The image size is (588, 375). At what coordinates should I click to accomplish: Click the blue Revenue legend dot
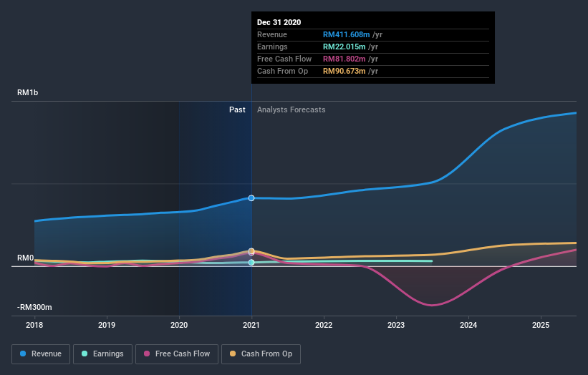[x=23, y=354]
